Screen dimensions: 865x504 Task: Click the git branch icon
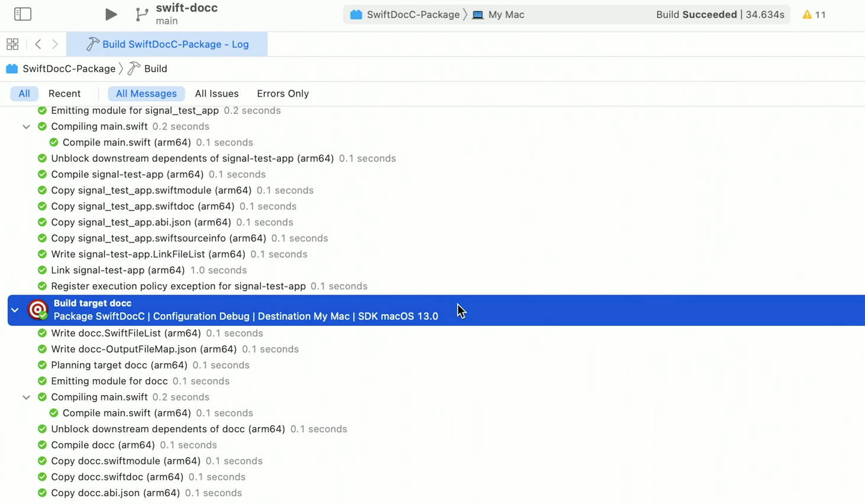click(141, 14)
